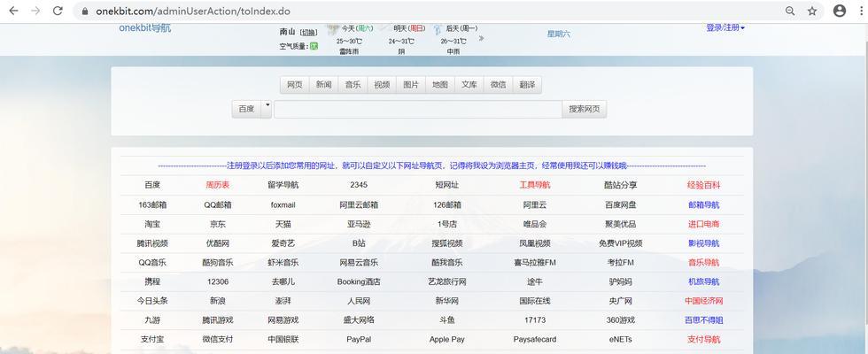Screen dimensions: 868x354
Task: Select the 地图 search tab
Action: point(440,85)
